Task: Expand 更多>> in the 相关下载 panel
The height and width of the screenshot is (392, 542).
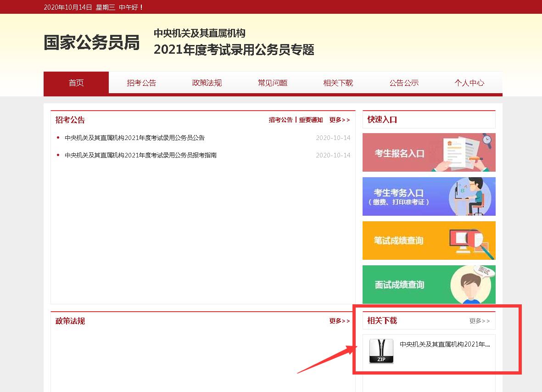Action: (x=479, y=321)
